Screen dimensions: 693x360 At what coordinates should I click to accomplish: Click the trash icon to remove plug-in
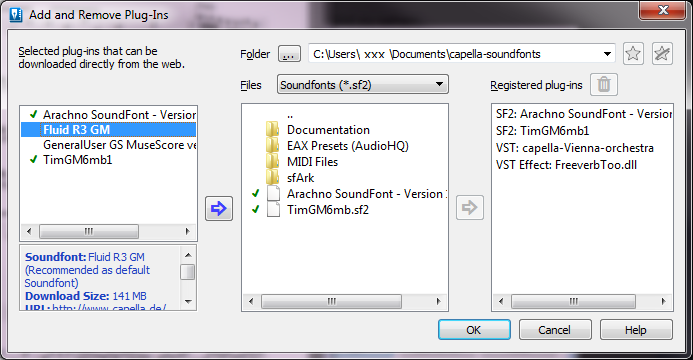coord(604,84)
